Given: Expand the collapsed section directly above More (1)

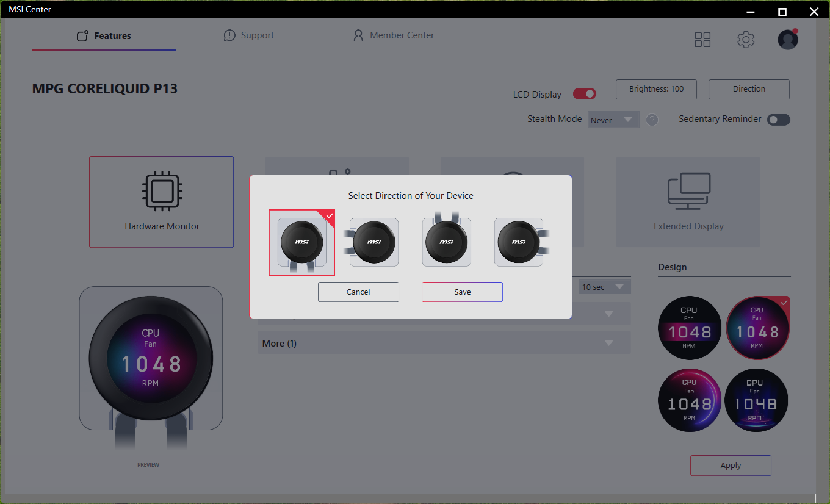Looking at the screenshot, I should point(444,314).
